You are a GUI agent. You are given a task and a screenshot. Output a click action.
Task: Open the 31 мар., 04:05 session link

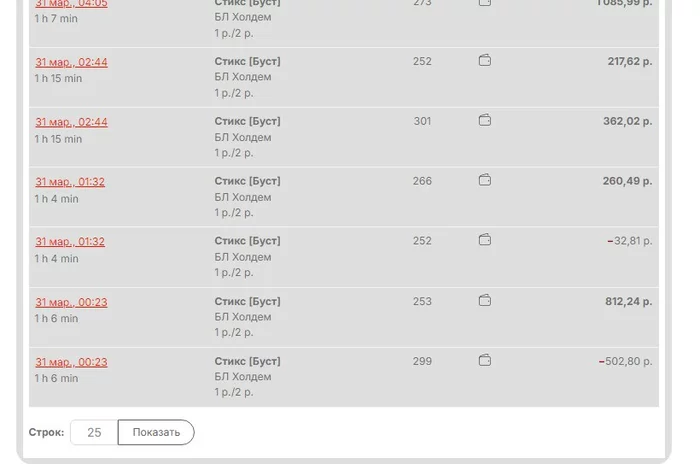pyautogui.click(x=71, y=4)
